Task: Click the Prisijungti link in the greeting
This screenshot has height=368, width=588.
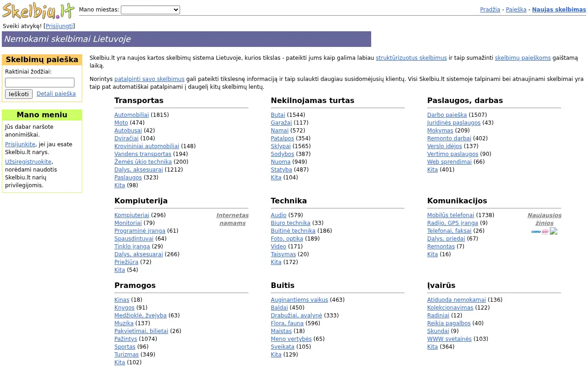Action: click(x=59, y=26)
